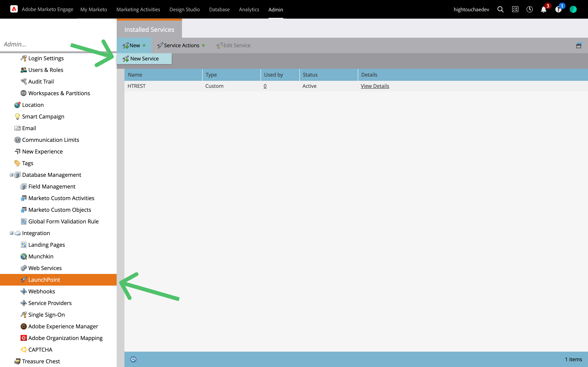This screenshot has width=588, height=367.
Task: Click the Audit Trail camera icon
Action: pos(24,82)
